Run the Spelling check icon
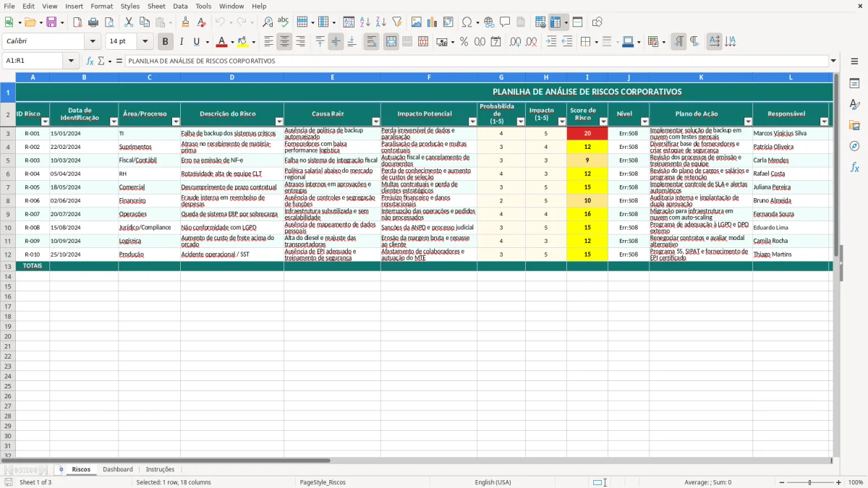This screenshot has height=488, width=868. click(284, 22)
